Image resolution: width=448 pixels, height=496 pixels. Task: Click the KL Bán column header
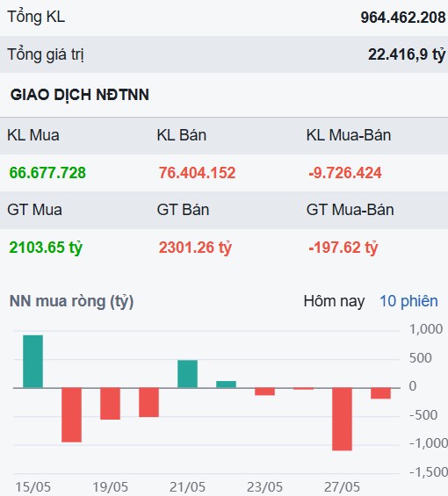coord(182,135)
